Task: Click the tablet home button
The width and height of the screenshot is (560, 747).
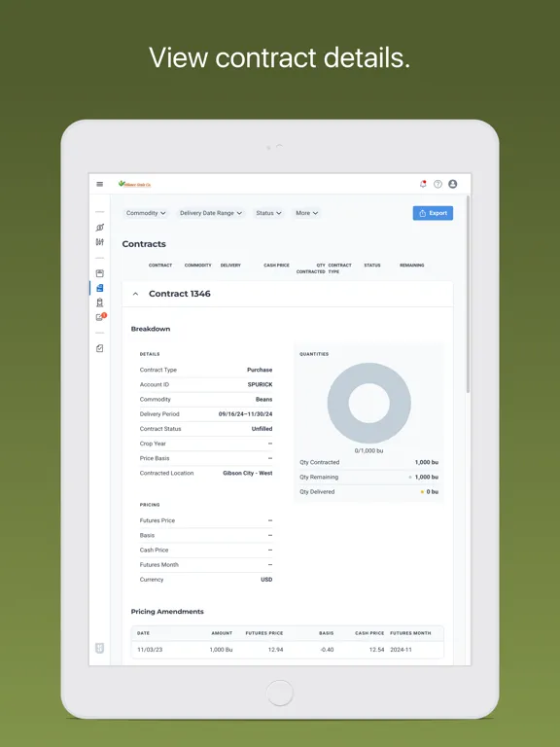Action: 280,693
